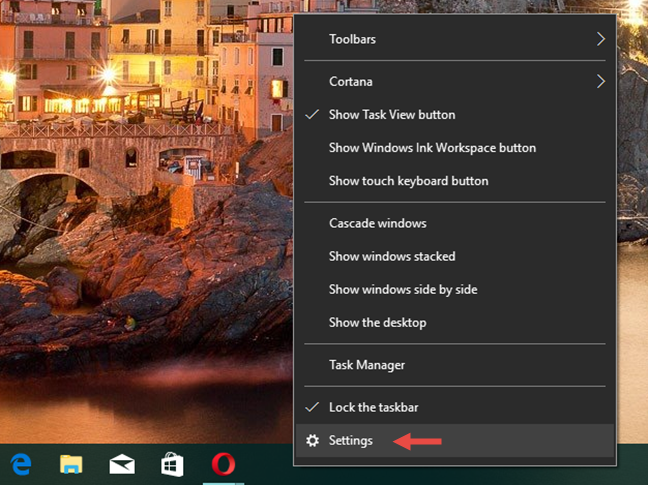Click the Microsoft Store taskbar icon
Screen dimensions: 648x485
pos(172,465)
